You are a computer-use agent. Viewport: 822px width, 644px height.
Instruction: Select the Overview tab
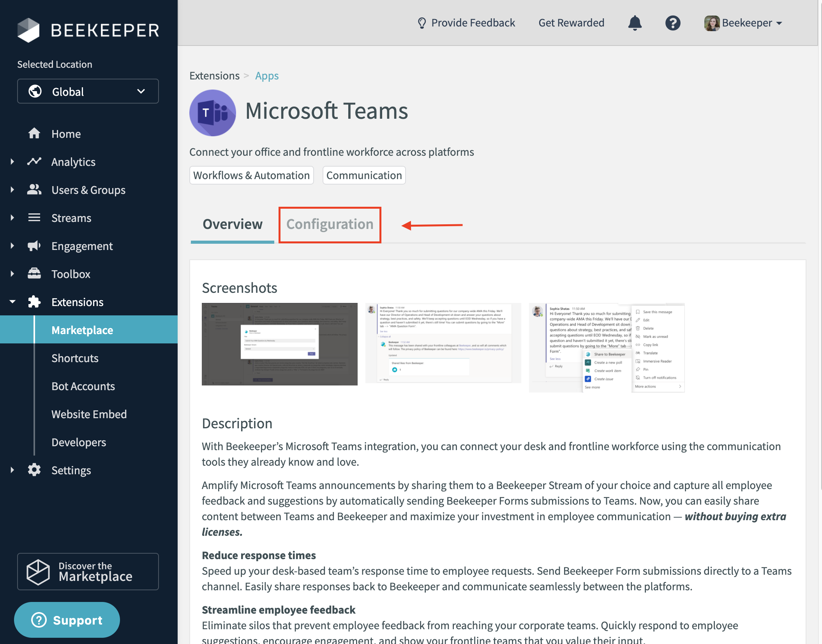pyautogui.click(x=232, y=224)
